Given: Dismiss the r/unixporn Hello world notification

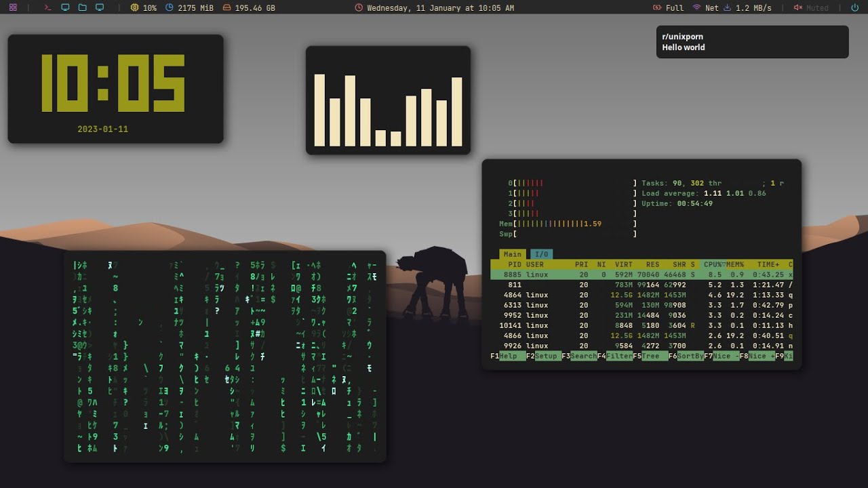Looking at the screenshot, I should pyautogui.click(x=752, y=42).
